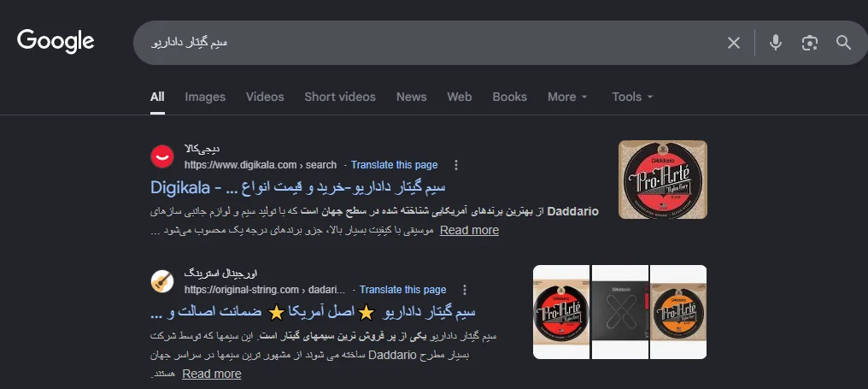Viewport: 868px width, 389px height.
Task: Click the magnifier search icon
Action: click(843, 43)
